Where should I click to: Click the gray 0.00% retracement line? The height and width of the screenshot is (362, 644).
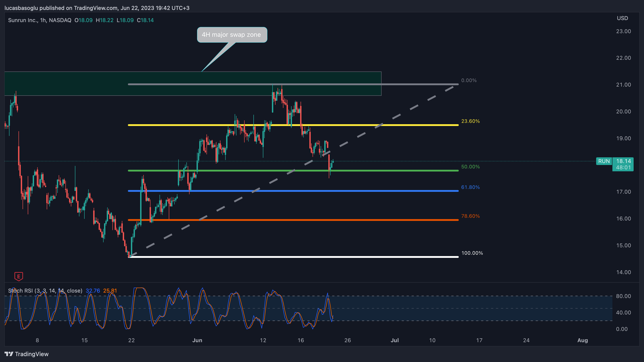293,84
